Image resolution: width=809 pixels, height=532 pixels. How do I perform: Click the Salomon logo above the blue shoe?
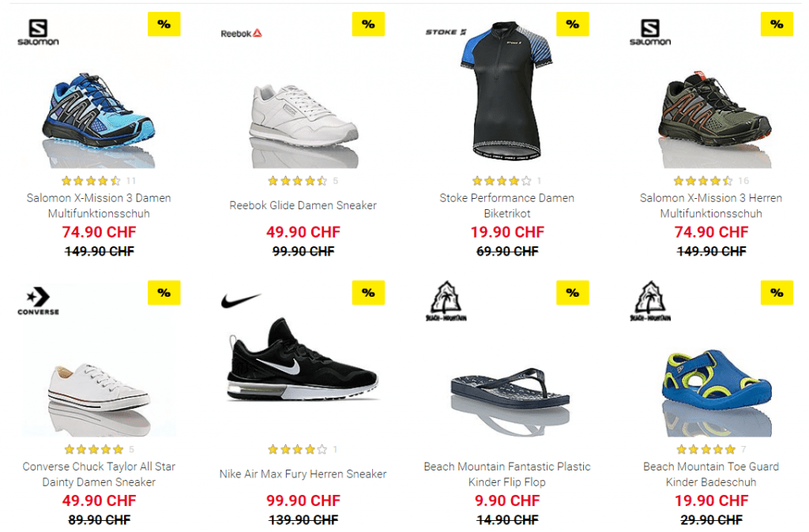point(38,32)
